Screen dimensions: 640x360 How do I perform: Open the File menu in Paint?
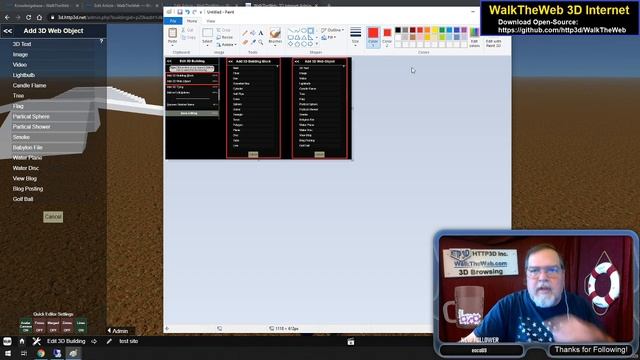(x=173, y=21)
